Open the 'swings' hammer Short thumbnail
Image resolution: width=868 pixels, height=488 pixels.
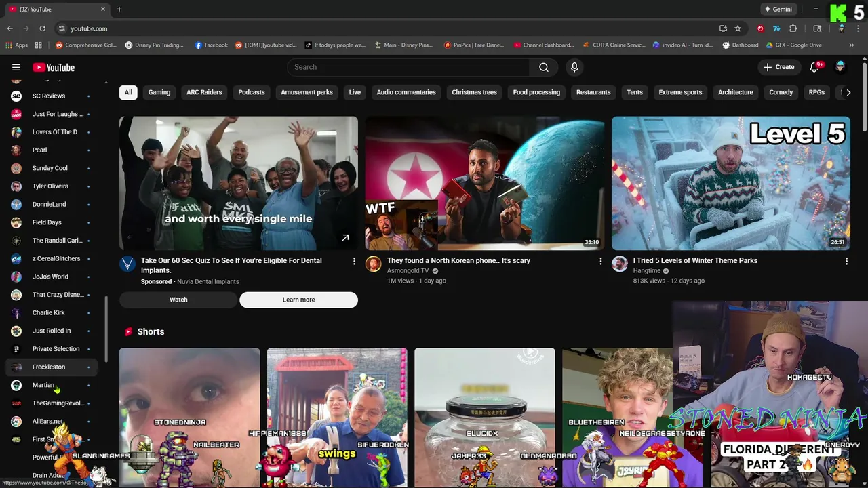(337, 418)
